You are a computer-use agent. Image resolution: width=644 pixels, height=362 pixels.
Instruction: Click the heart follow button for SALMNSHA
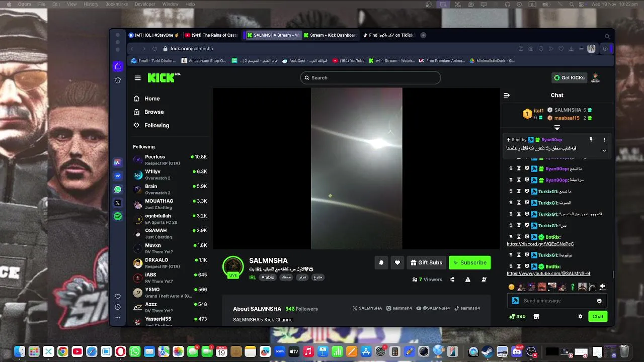(397, 262)
